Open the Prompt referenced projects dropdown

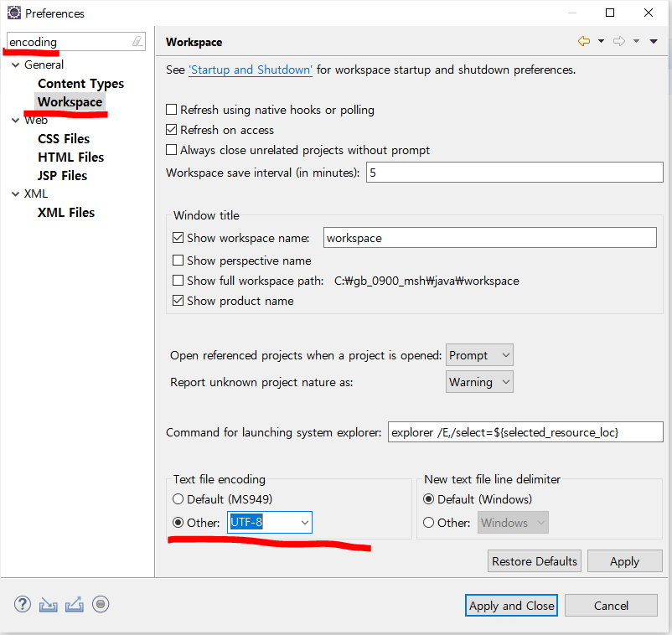click(x=479, y=354)
